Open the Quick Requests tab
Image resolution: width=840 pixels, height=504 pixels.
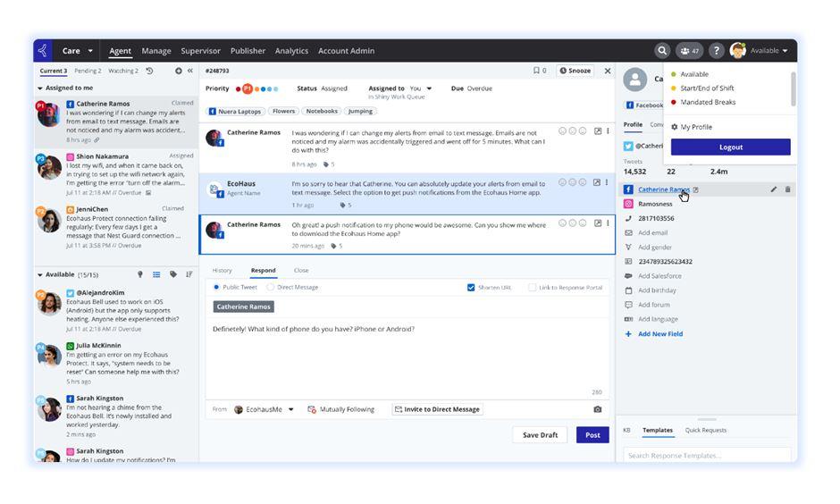point(705,430)
